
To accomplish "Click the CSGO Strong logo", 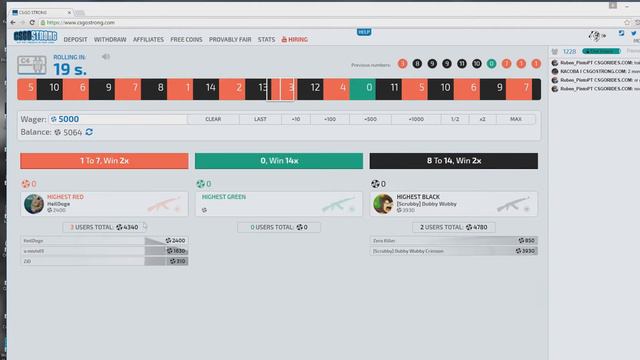I will (35, 37).
